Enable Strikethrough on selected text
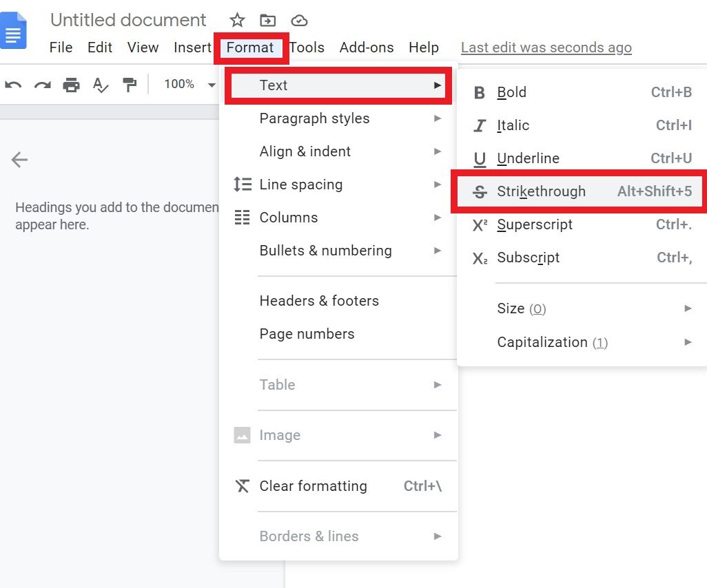 pos(542,191)
